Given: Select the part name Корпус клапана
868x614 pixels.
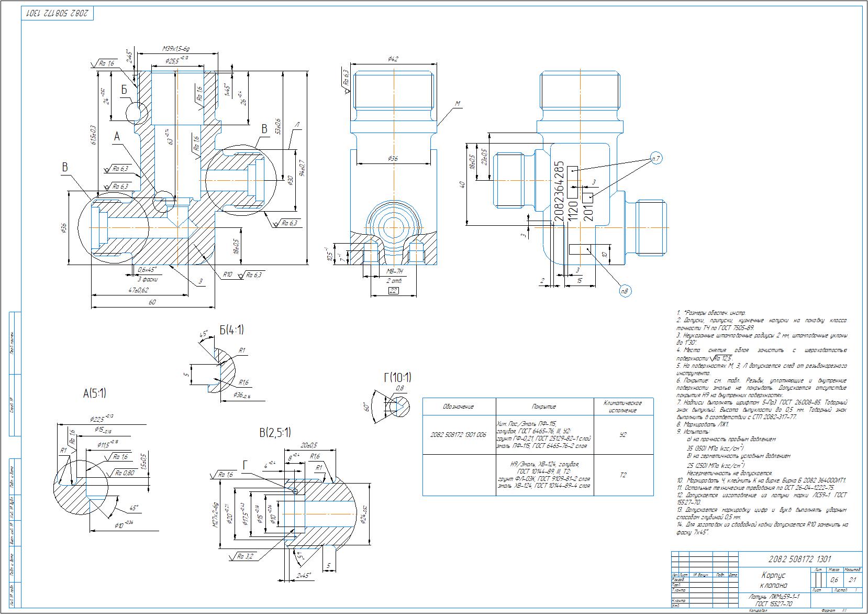Looking at the screenshot, I should pyautogui.click(x=773, y=580).
